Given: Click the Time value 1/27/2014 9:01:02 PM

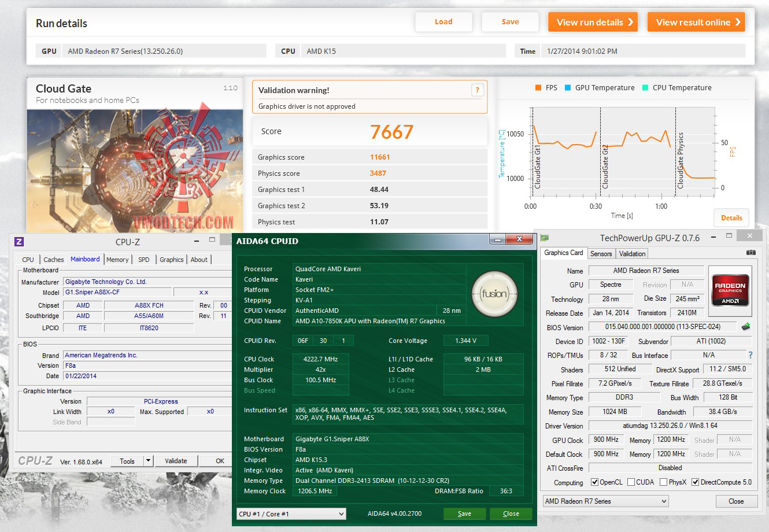Looking at the screenshot, I should click(582, 51).
